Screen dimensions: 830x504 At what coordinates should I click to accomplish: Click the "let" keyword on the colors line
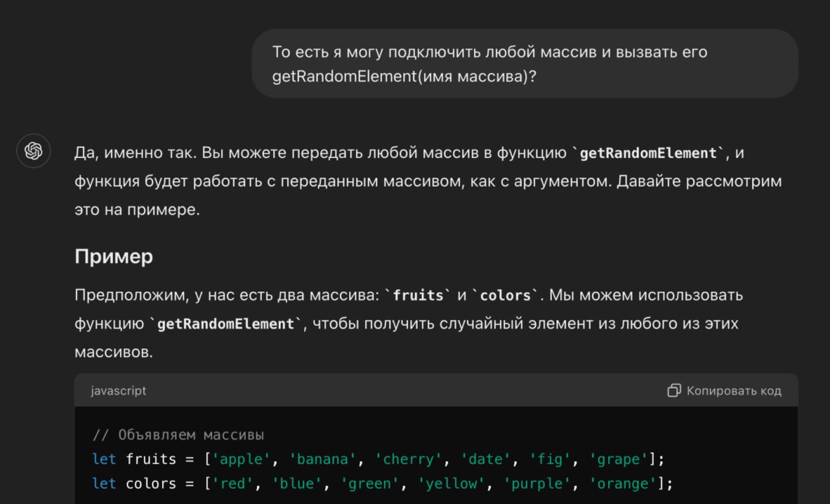point(104,484)
